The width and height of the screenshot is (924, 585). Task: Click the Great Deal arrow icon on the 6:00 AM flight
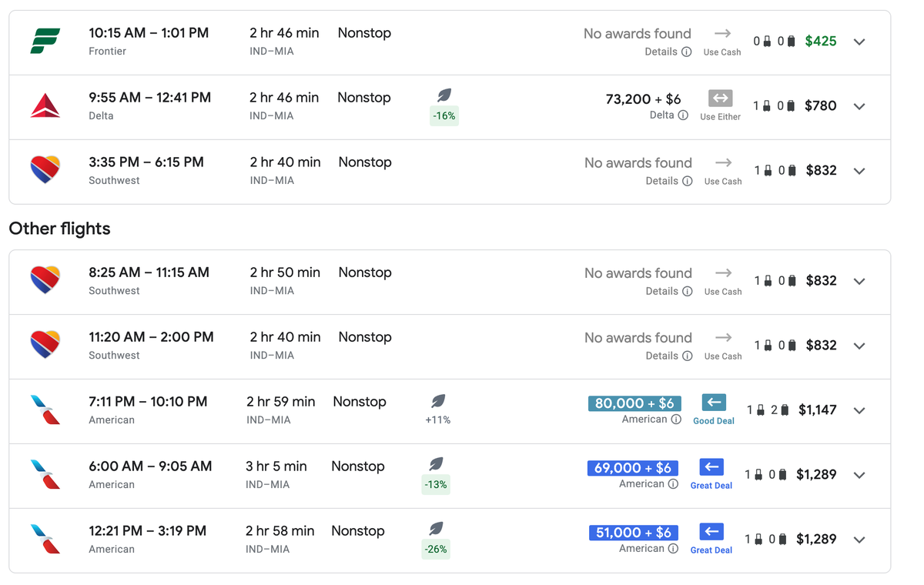pyautogui.click(x=711, y=467)
